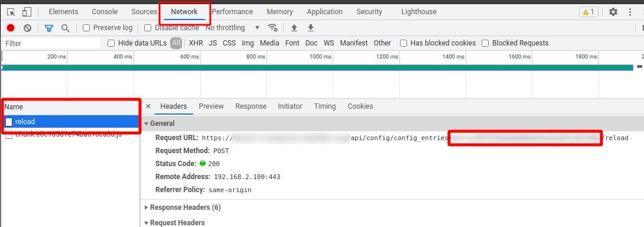Select the chunk .js request row
This screenshot has width=644, height=227.
[70, 134]
